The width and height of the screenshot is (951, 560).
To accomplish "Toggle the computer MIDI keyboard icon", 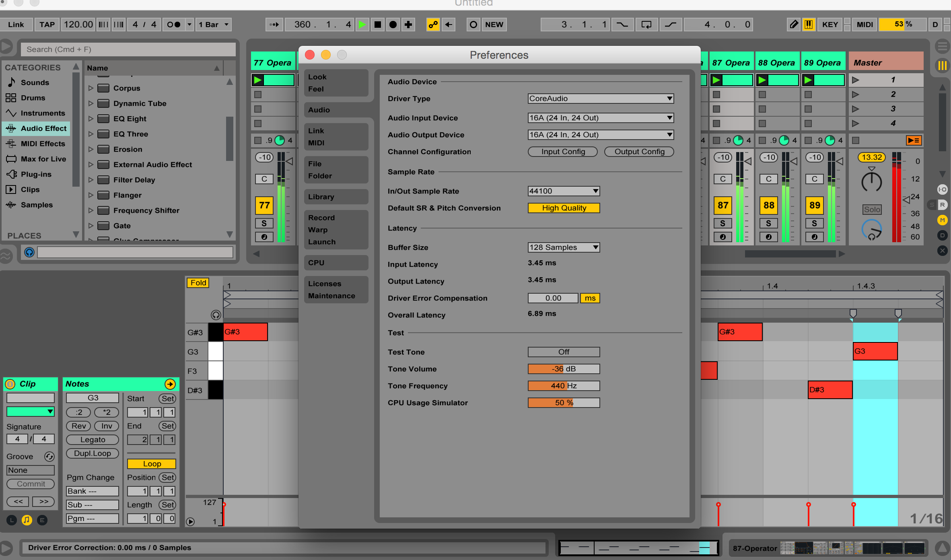I will pos(808,25).
